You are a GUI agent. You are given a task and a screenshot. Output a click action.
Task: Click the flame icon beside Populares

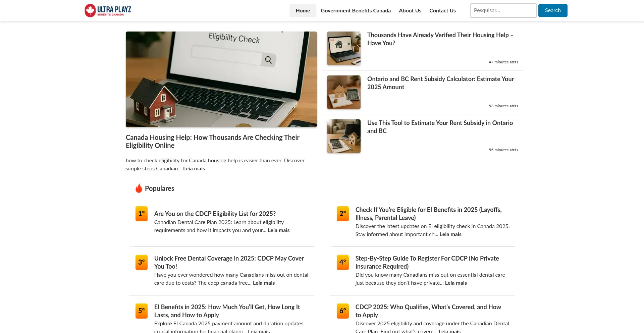[139, 188]
